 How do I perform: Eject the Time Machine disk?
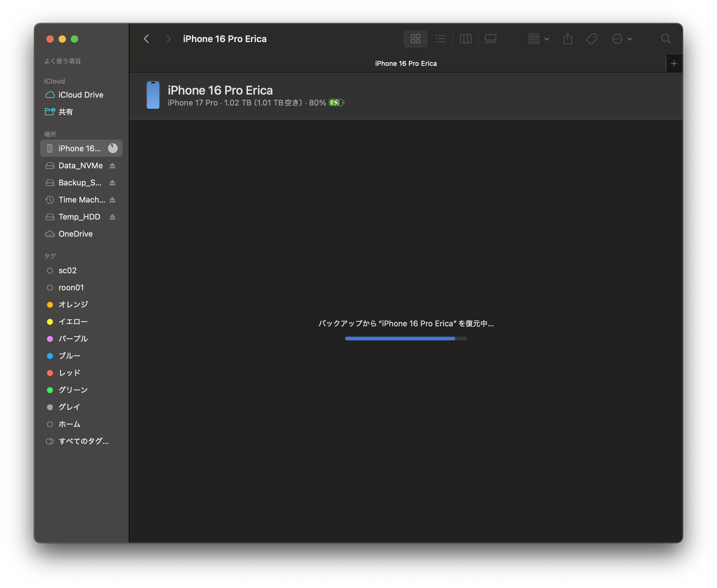tap(113, 200)
